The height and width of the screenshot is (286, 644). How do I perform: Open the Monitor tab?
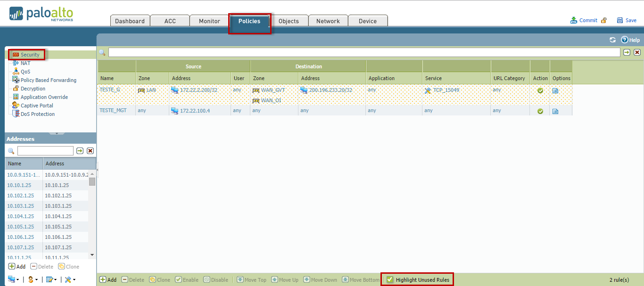click(209, 21)
